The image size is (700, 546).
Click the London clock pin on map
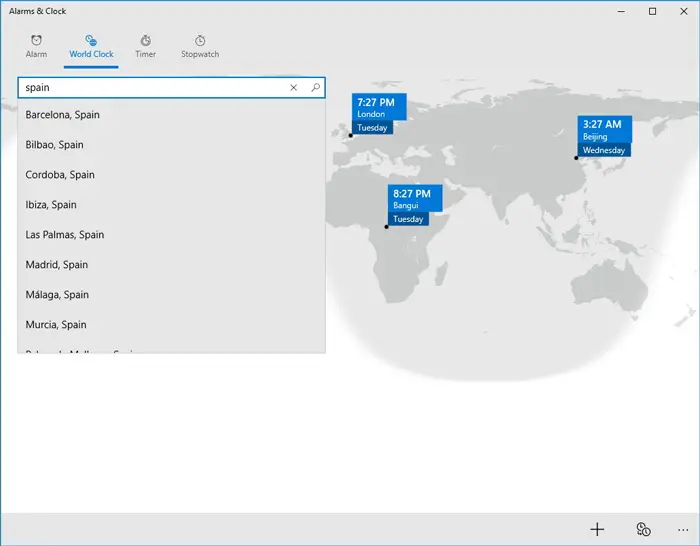coord(379,113)
